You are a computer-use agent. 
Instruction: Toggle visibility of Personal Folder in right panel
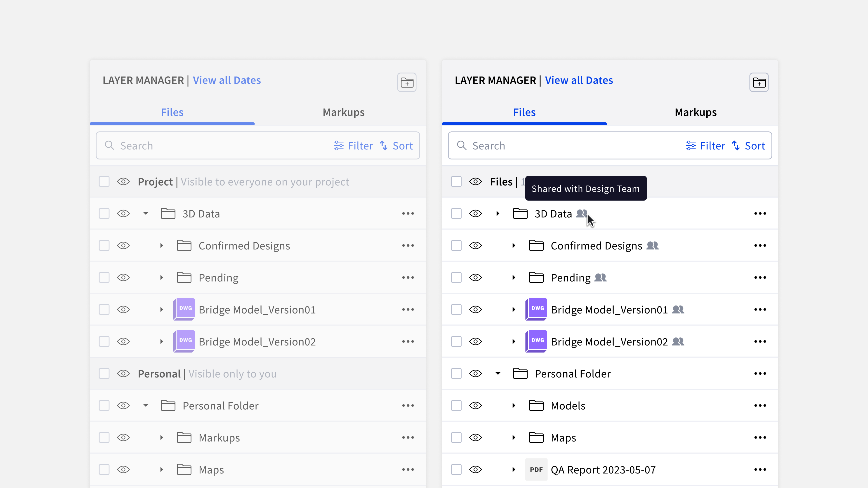tap(475, 373)
